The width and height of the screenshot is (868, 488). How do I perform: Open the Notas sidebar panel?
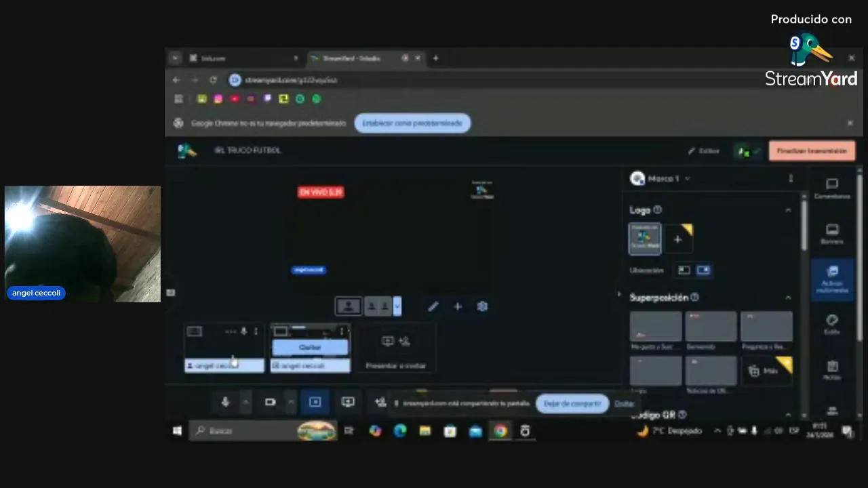pos(832,370)
